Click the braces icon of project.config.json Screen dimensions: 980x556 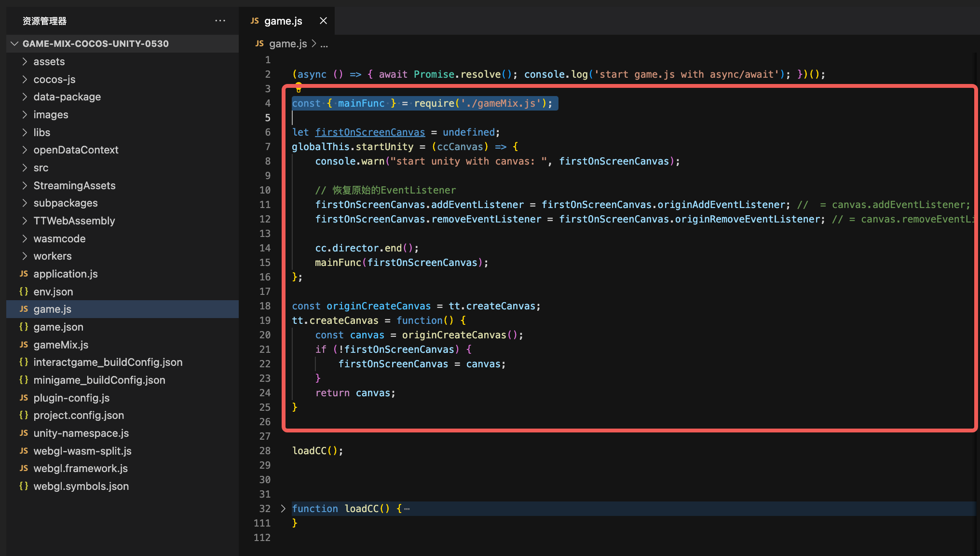click(24, 415)
